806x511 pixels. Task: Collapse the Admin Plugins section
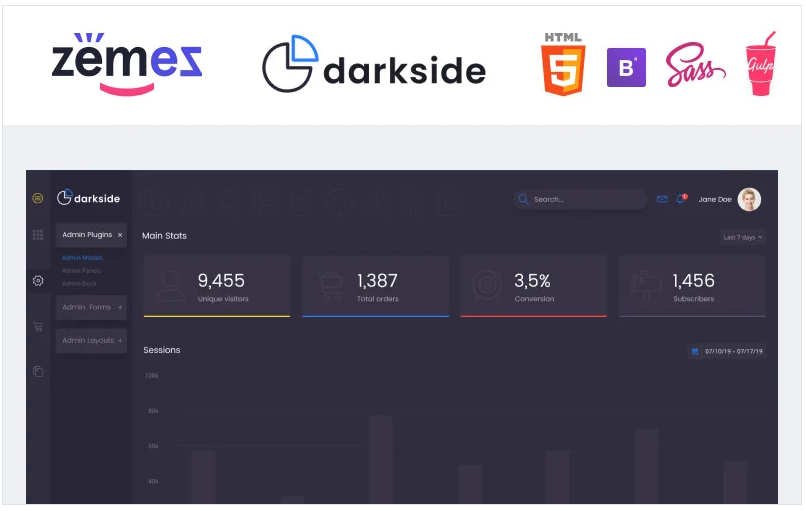point(91,235)
